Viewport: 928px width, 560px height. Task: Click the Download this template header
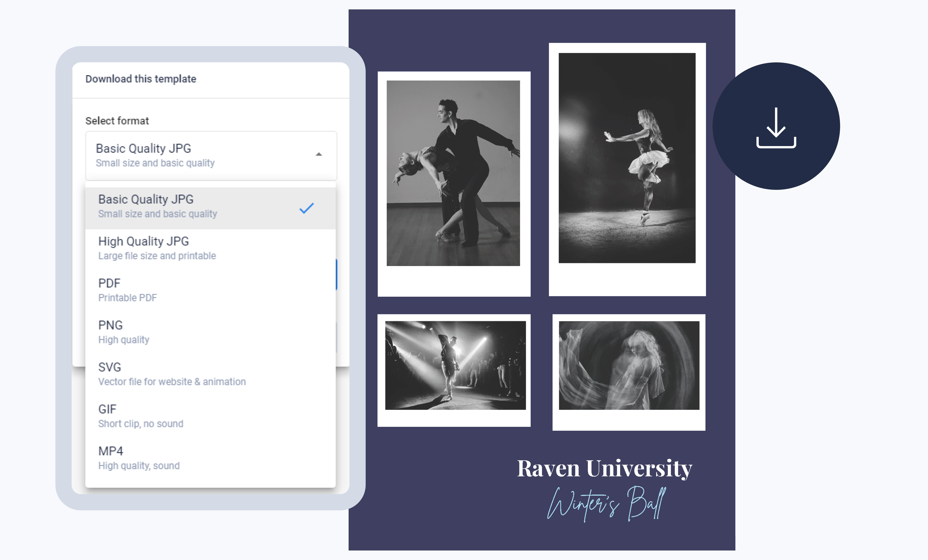pos(141,79)
